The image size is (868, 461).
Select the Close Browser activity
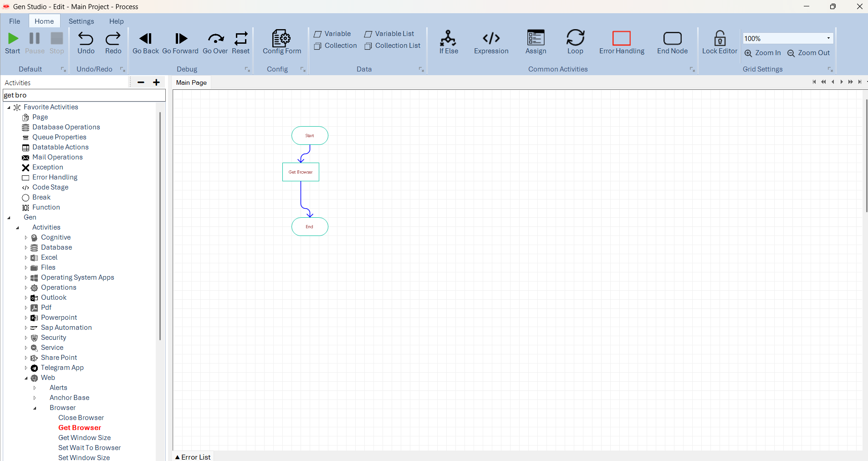(81, 418)
